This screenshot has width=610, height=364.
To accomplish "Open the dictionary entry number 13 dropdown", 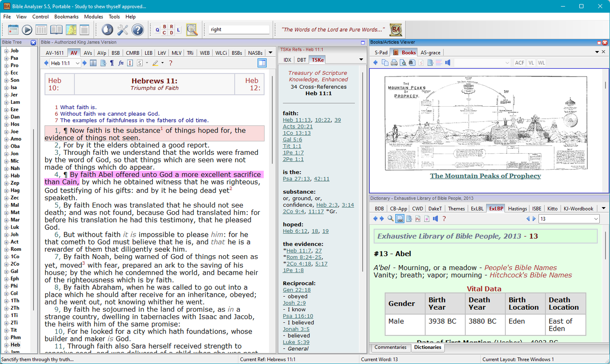I will point(596,219).
